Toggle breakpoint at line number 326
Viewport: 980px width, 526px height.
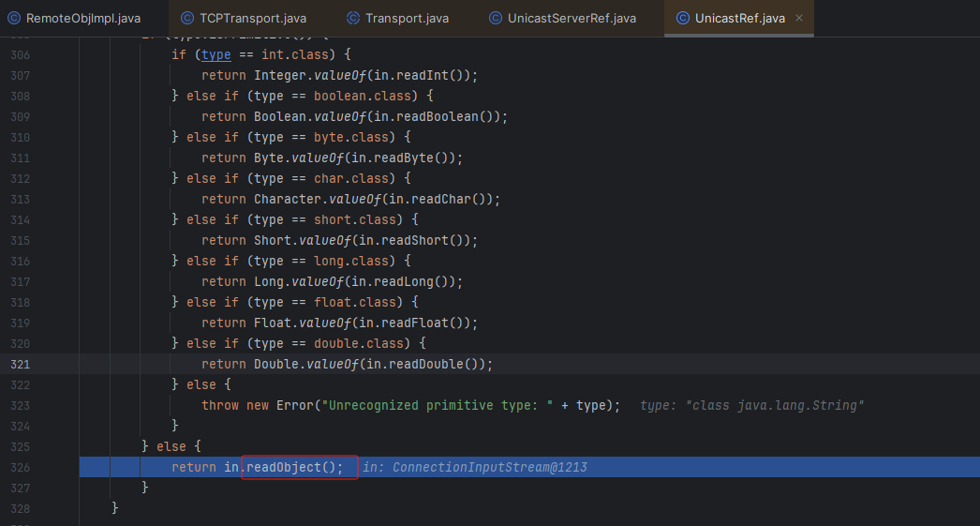pyautogui.click(x=21, y=467)
